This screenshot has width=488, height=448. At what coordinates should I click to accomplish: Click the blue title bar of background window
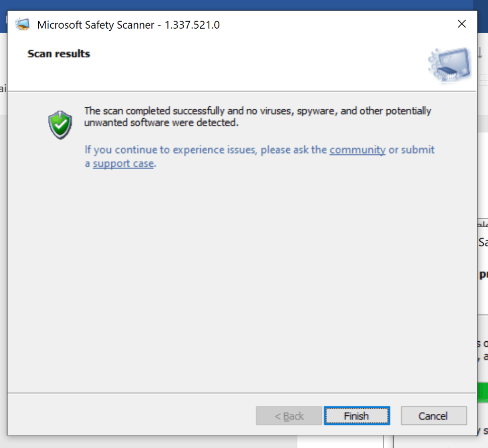pos(244,5)
